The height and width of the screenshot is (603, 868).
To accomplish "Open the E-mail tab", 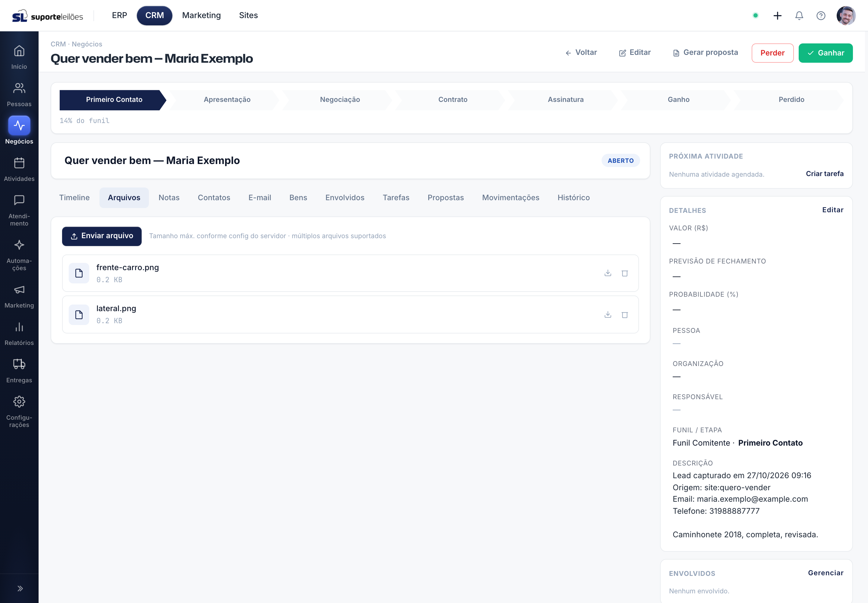I will click(259, 197).
